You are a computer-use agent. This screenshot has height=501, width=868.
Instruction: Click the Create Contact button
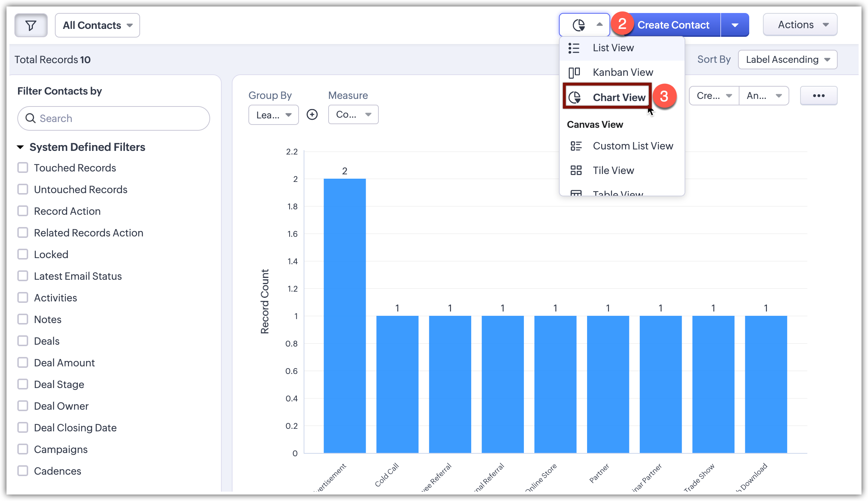673,25
